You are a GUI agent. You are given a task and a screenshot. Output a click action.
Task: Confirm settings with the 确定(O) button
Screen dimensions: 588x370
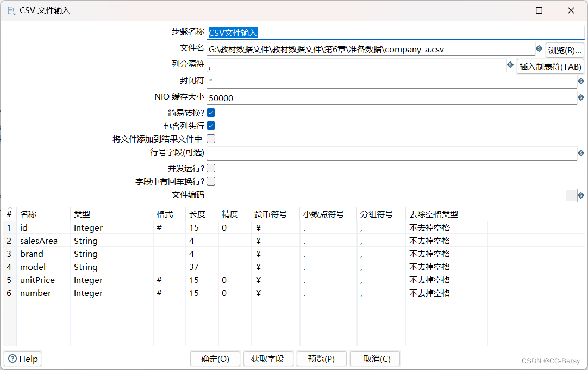coord(215,359)
